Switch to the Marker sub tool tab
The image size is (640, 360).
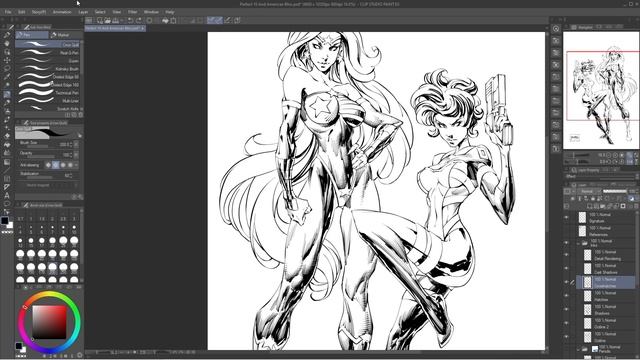tap(66, 35)
